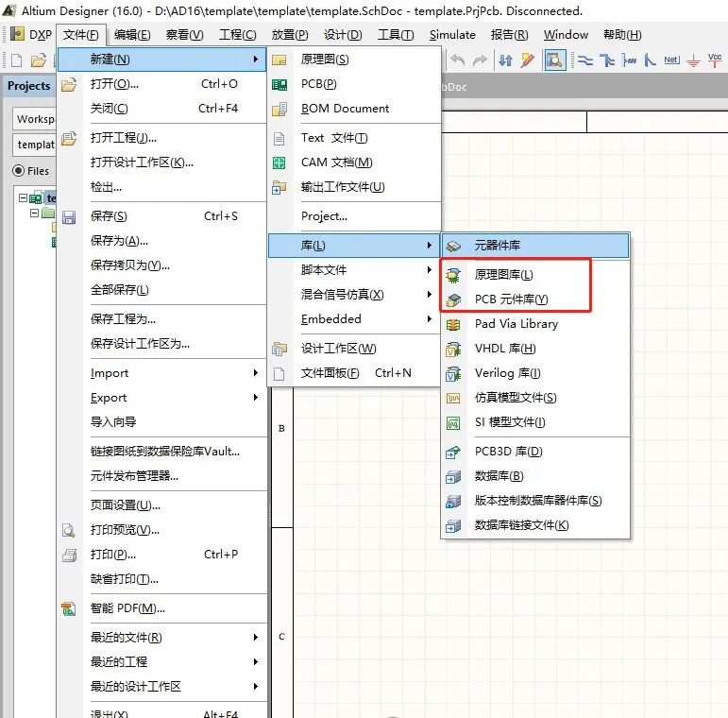Click the new document toolbar icon
The width and height of the screenshot is (728, 718).
[16, 60]
